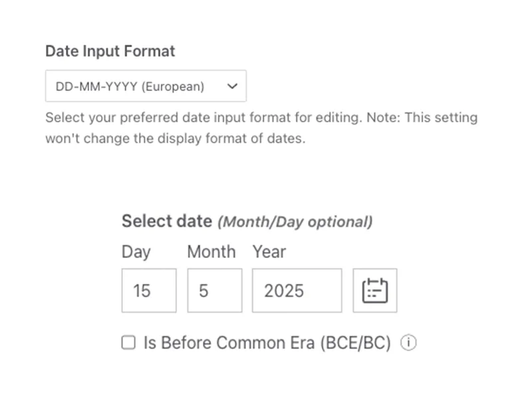Check the Is Before Common Era checkbox
Image resolution: width=532 pixels, height=399 pixels.
tap(128, 342)
